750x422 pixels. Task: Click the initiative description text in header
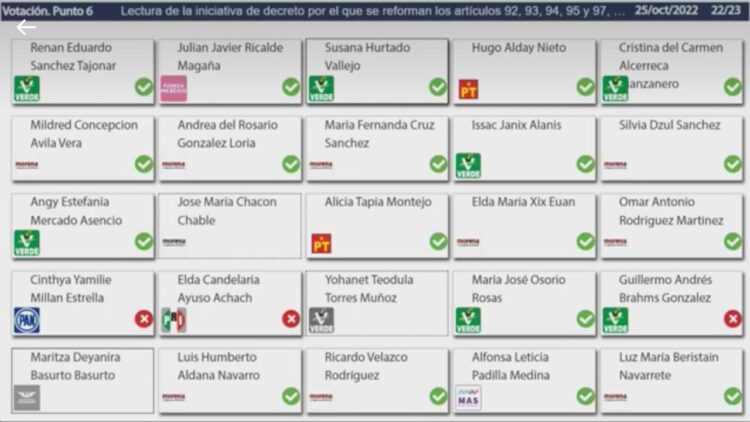coord(373,11)
